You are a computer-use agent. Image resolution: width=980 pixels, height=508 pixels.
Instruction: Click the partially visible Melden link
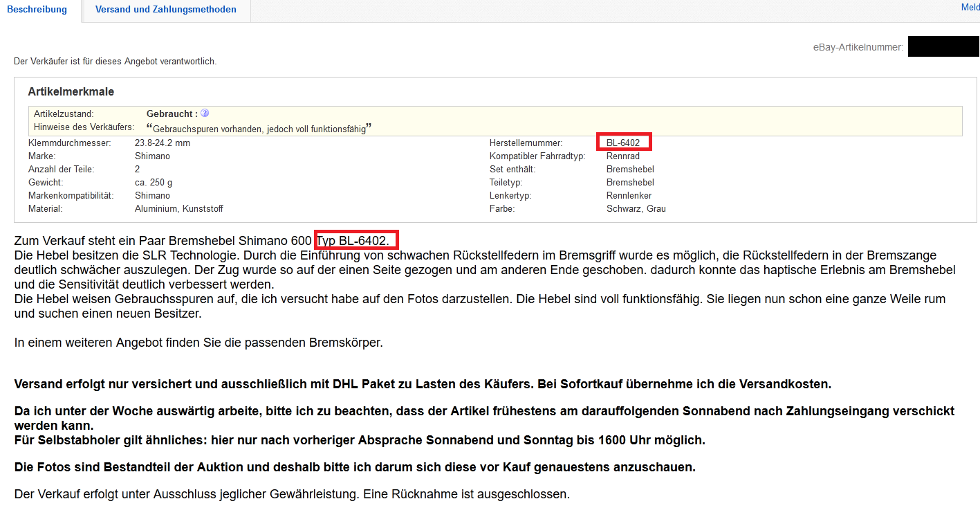pos(970,8)
